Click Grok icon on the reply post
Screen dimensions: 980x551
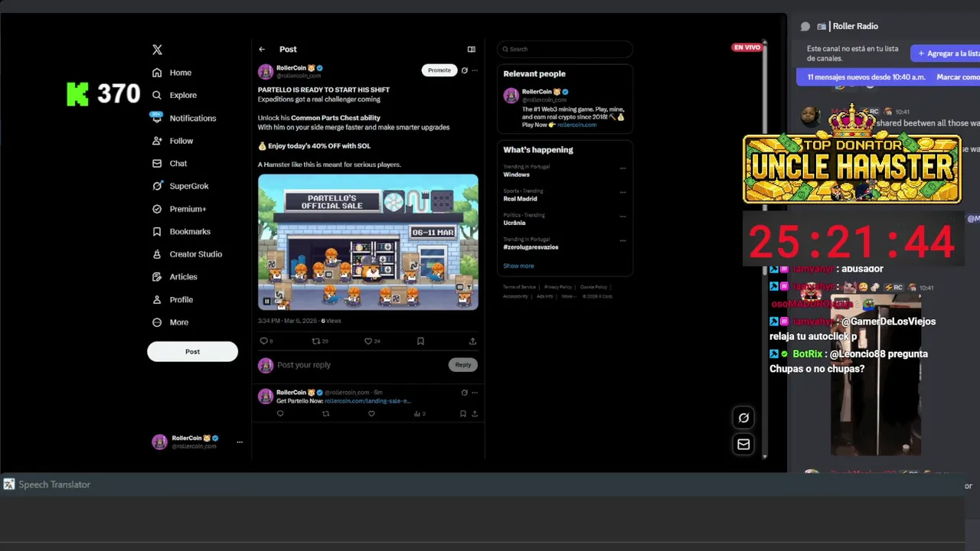(464, 393)
